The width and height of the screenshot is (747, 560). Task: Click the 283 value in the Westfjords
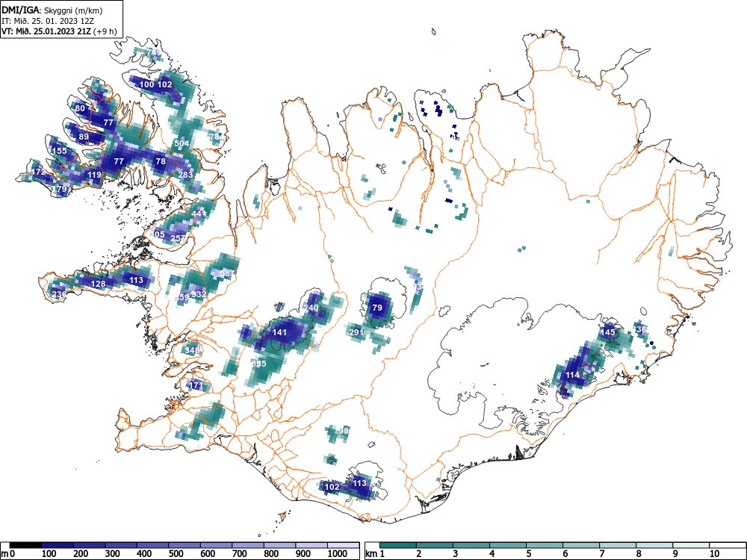click(185, 175)
